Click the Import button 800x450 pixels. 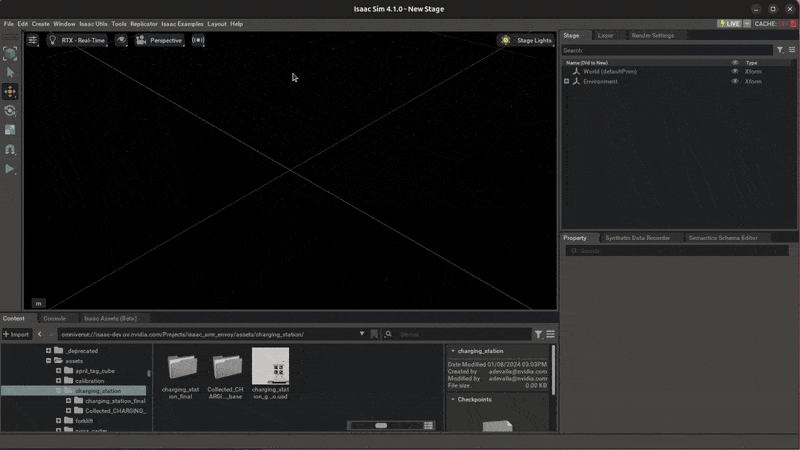(16, 334)
